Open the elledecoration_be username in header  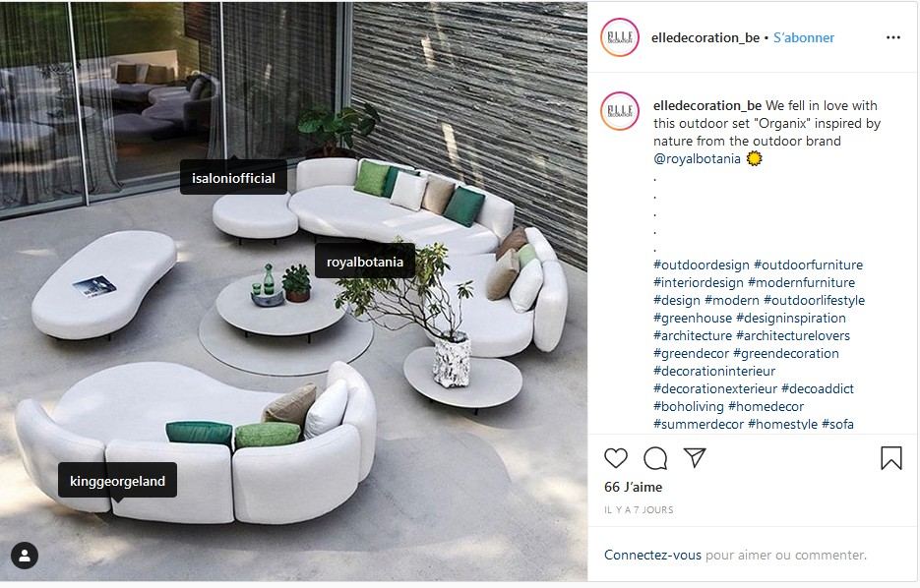pos(705,37)
